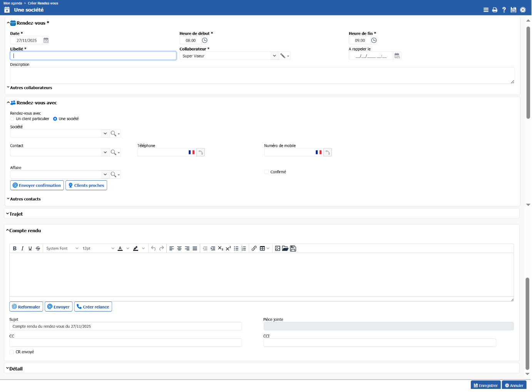Select the 'Un client particulier' radio button

pyautogui.click(x=12, y=119)
